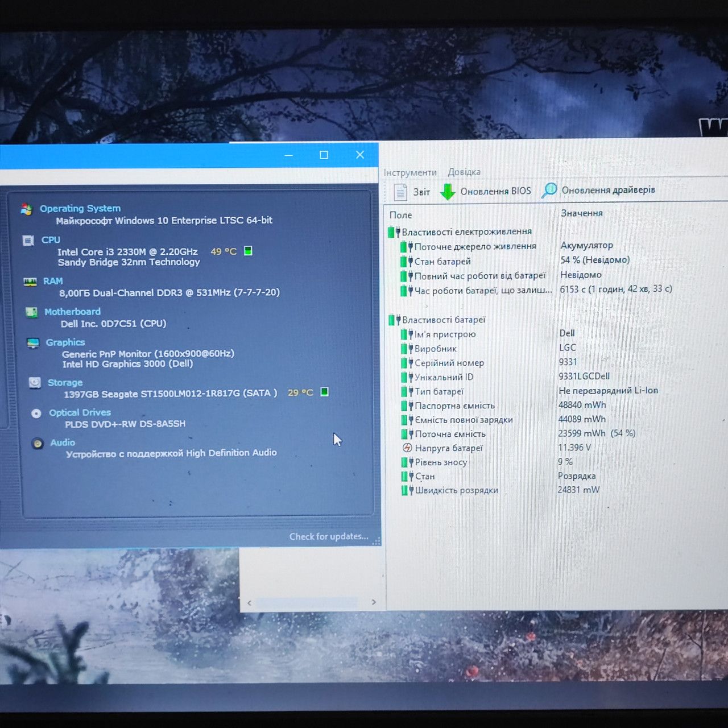Maximize the Speccy window
Viewport: 728px width, 728px height.
[x=324, y=155]
